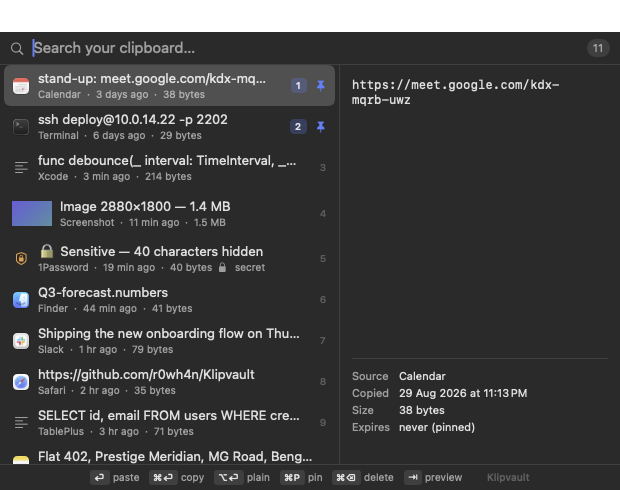The width and height of the screenshot is (620, 490).
Task: Click the return key icon for paste
Action: point(99,477)
